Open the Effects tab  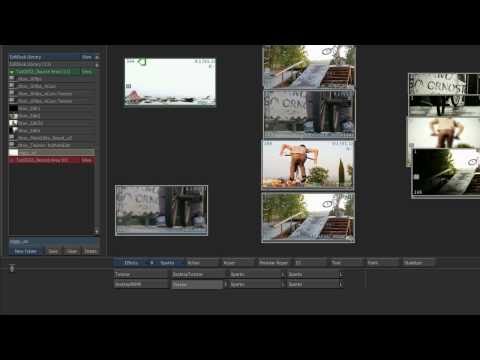pos(131,263)
